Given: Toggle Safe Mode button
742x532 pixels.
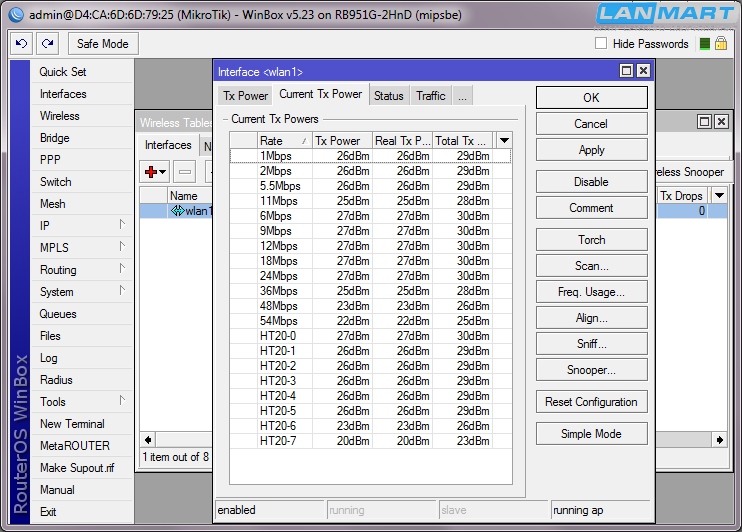Looking at the screenshot, I should 103,44.
